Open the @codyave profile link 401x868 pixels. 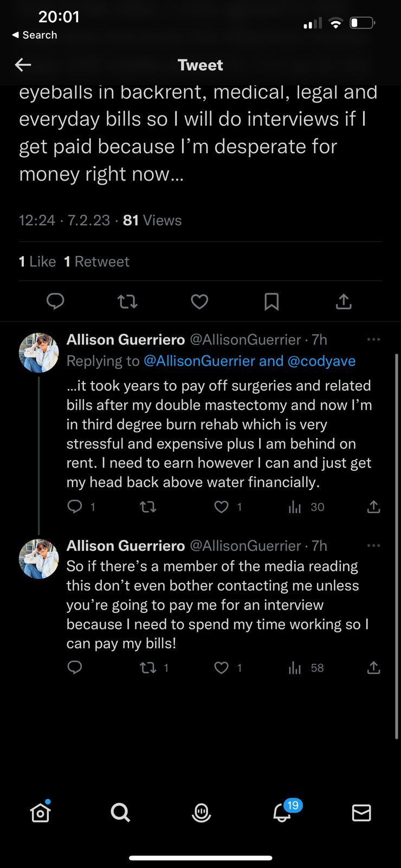pos(321,361)
